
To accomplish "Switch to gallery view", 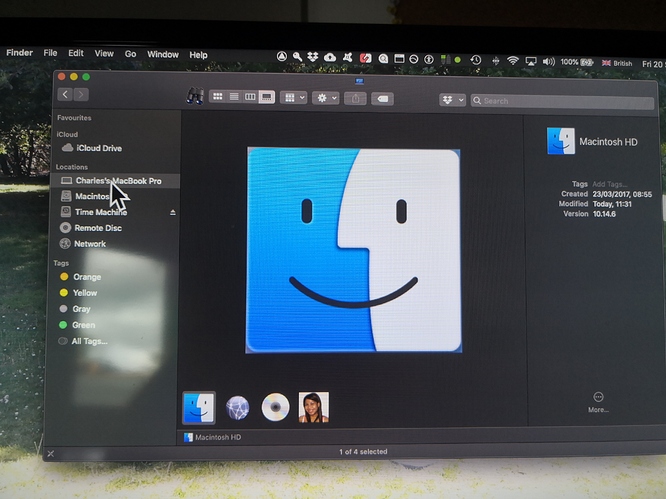I will point(267,97).
